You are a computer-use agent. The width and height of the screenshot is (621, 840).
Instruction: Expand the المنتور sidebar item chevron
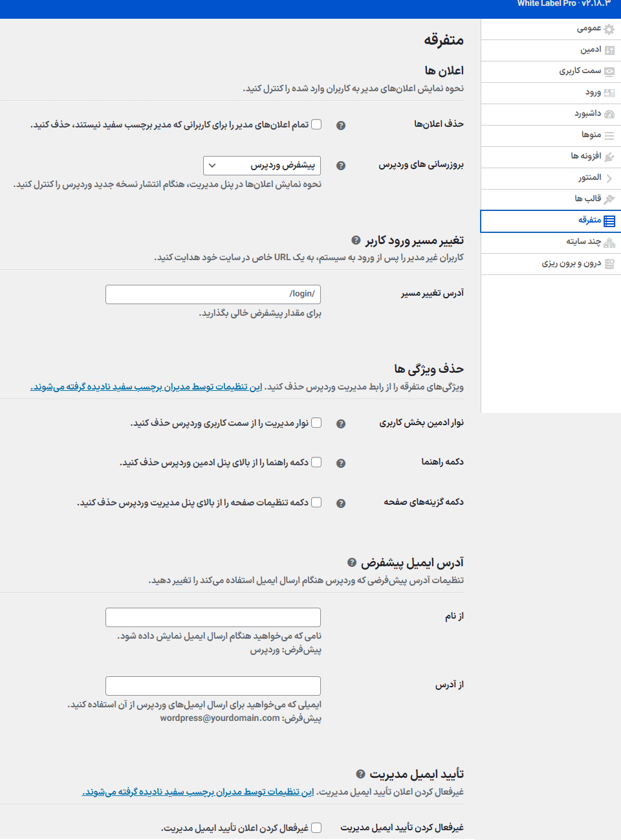click(x=609, y=178)
